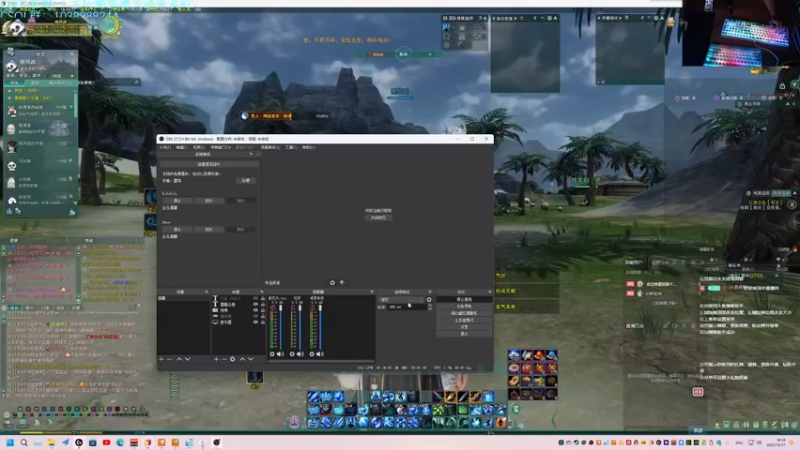Image resolution: width=800 pixels, height=450 pixels.
Task: Pop out the sources dock via header icon
Action: [x=262, y=292]
